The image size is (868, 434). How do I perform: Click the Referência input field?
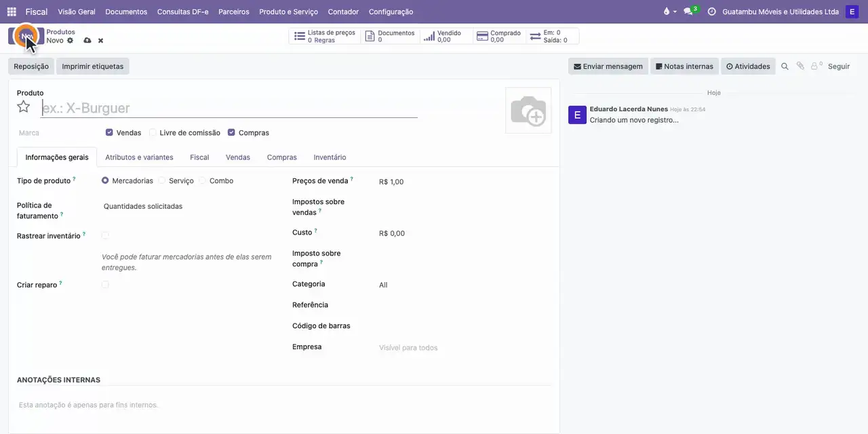[465, 305]
